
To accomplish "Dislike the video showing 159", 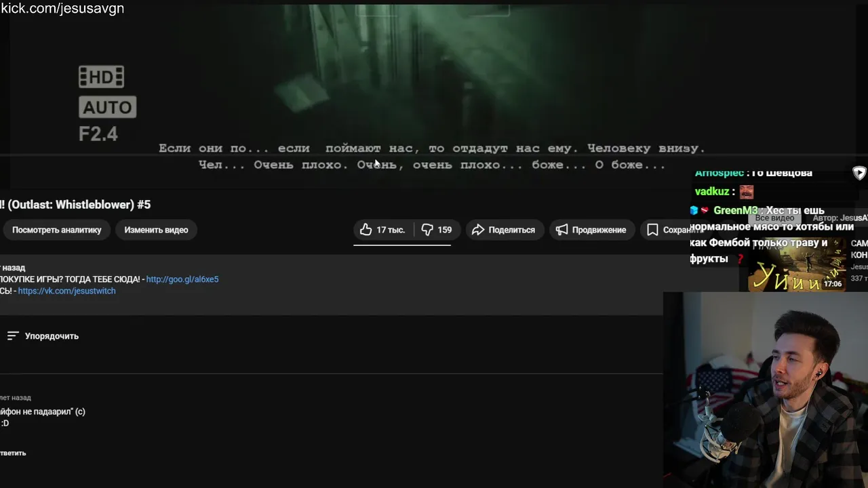I will click(x=436, y=230).
